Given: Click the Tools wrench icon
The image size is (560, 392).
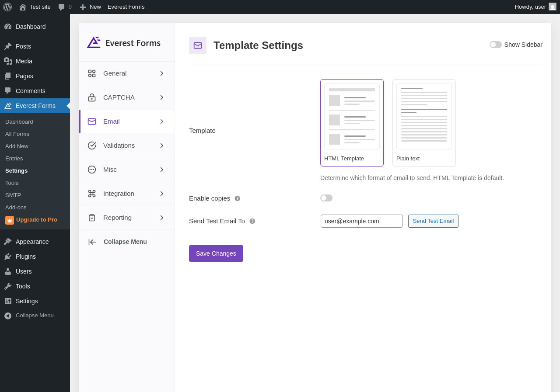Looking at the screenshot, I should click(8, 286).
